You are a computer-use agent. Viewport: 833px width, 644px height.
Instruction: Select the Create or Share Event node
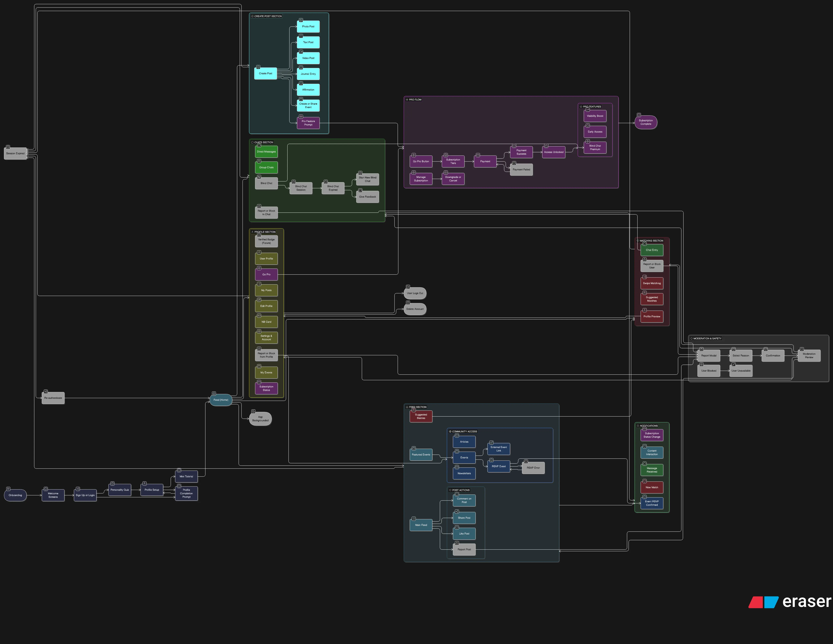click(308, 106)
